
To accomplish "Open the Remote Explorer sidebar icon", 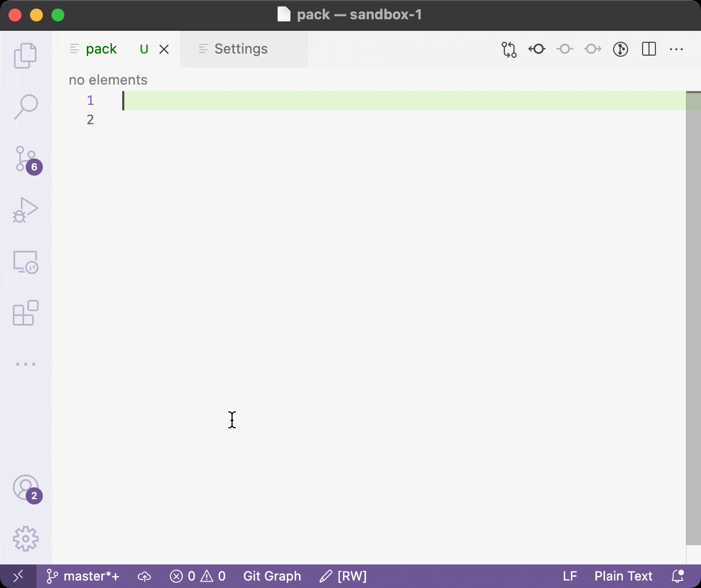I will tap(25, 261).
